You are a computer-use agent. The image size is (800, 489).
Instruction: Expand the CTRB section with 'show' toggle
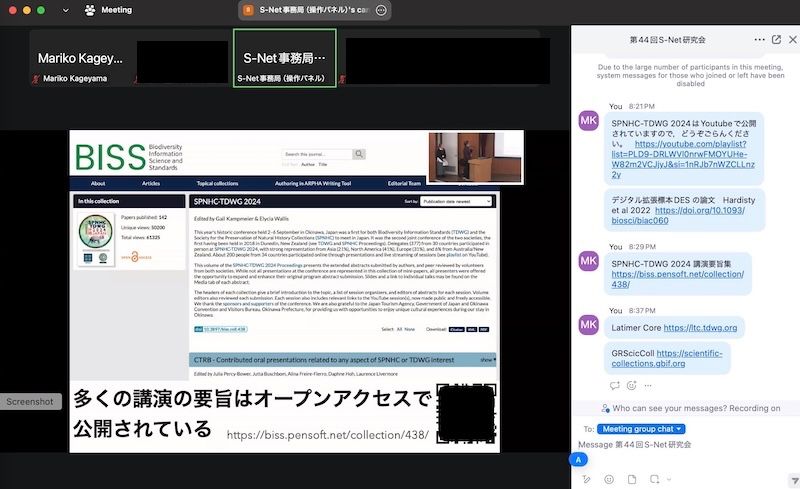pyautogui.click(x=488, y=360)
